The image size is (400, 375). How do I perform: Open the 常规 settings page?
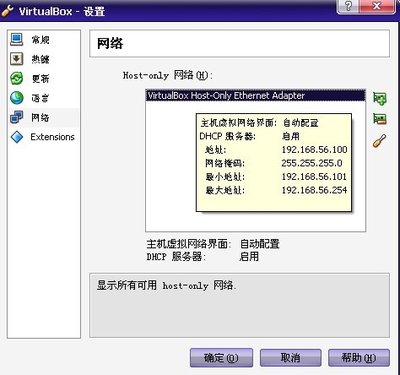[40, 40]
